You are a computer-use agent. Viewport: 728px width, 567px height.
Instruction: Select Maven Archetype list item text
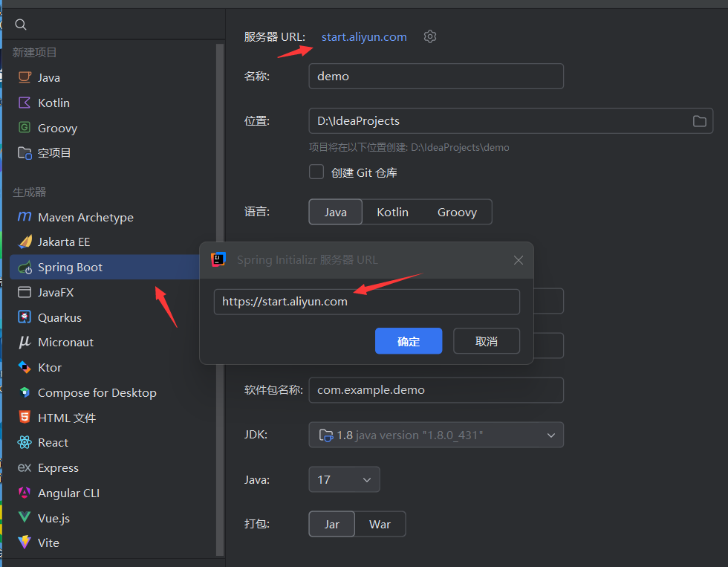[85, 217]
